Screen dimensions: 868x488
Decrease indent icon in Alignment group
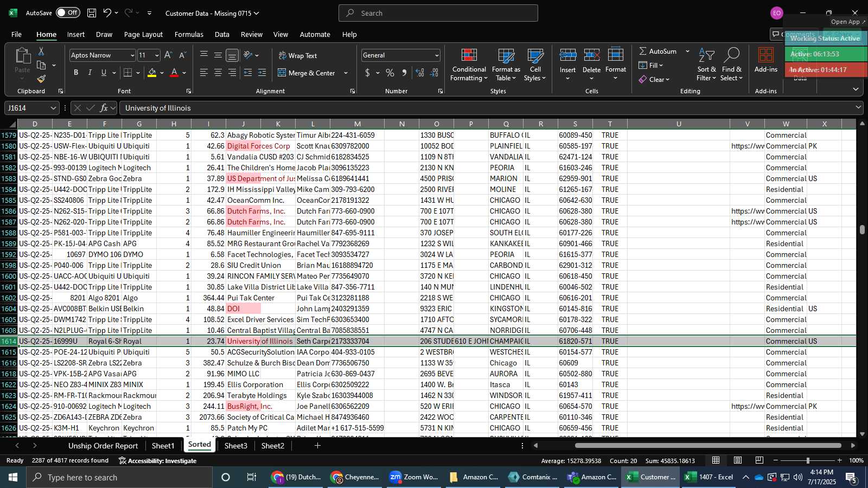(x=248, y=73)
